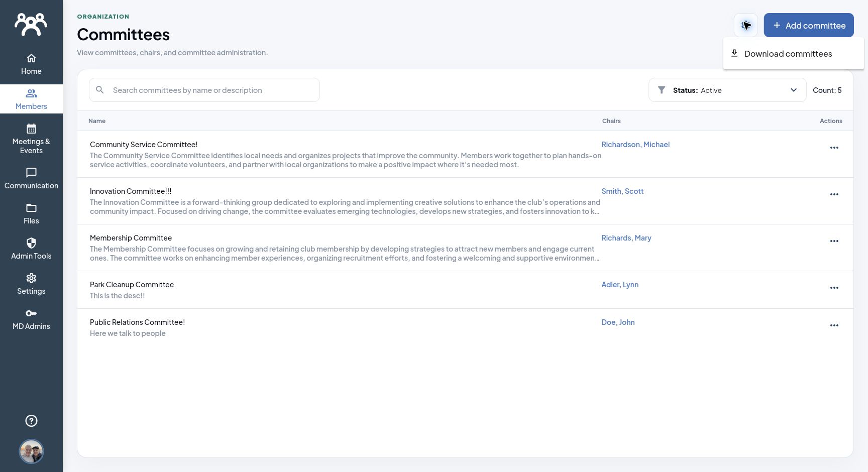Open chair link Richards, Mary
Viewport: 868px width, 472px height.
pos(626,238)
